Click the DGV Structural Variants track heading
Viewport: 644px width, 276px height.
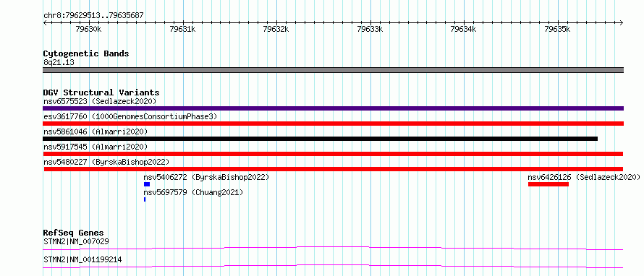pyautogui.click(x=101, y=92)
